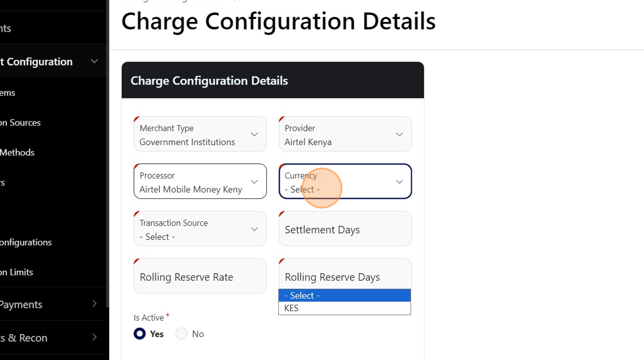Expand the Payments sidebar arrow
The image size is (644, 360).
(94, 304)
